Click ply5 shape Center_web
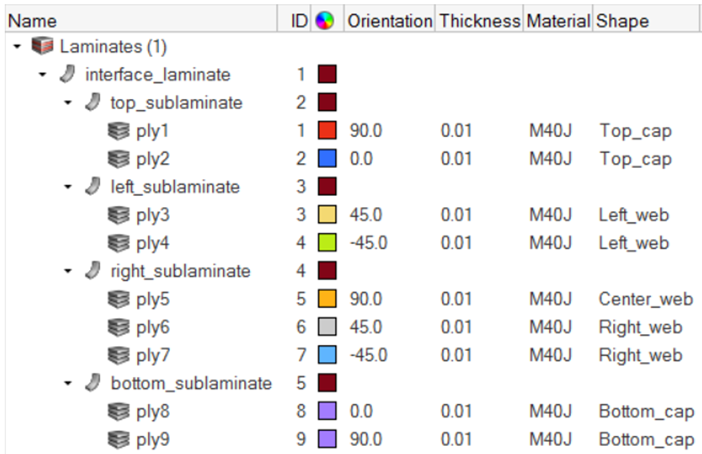This screenshot has width=702, height=454. click(x=646, y=299)
